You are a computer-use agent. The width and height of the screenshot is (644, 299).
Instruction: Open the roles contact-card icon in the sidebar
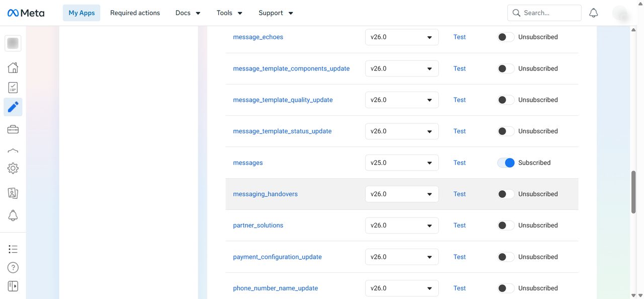point(13,192)
